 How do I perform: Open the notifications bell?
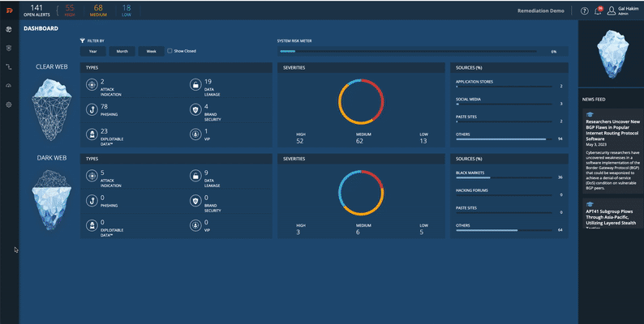pyautogui.click(x=599, y=11)
